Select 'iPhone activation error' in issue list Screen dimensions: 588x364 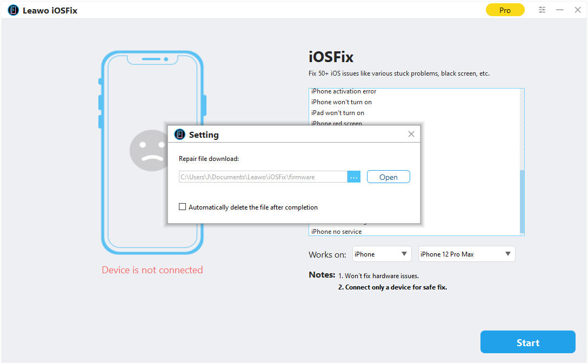coord(344,91)
